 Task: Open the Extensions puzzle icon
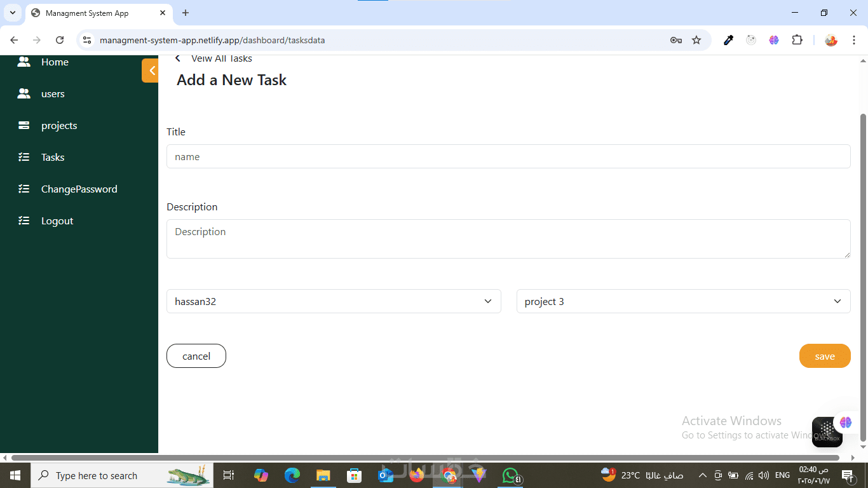point(797,40)
